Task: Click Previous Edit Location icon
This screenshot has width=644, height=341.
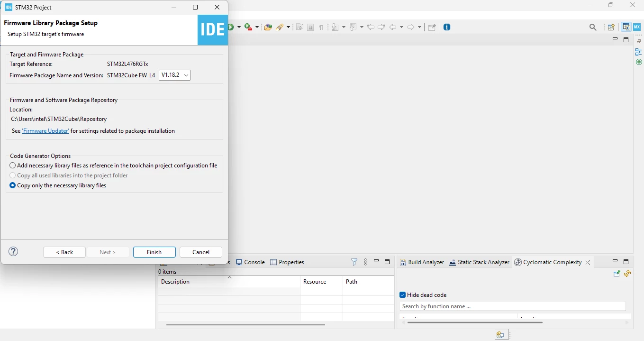Action: [371, 27]
